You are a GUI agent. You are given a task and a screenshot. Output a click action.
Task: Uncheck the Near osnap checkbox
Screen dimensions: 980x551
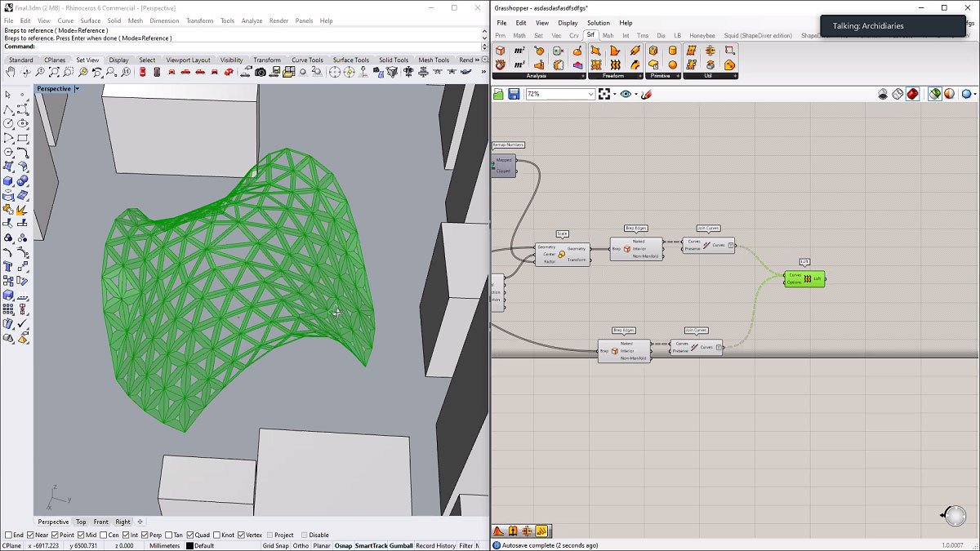click(x=30, y=535)
